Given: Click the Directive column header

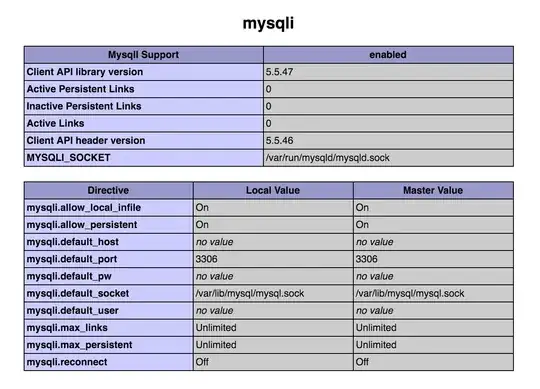Looking at the screenshot, I should (x=108, y=190).
